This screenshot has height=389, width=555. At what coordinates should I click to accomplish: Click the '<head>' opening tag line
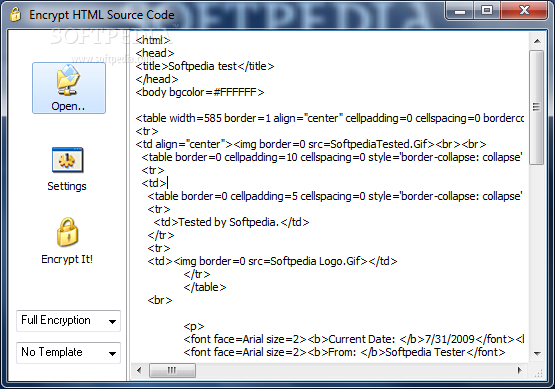pyautogui.click(x=155, y=53)
